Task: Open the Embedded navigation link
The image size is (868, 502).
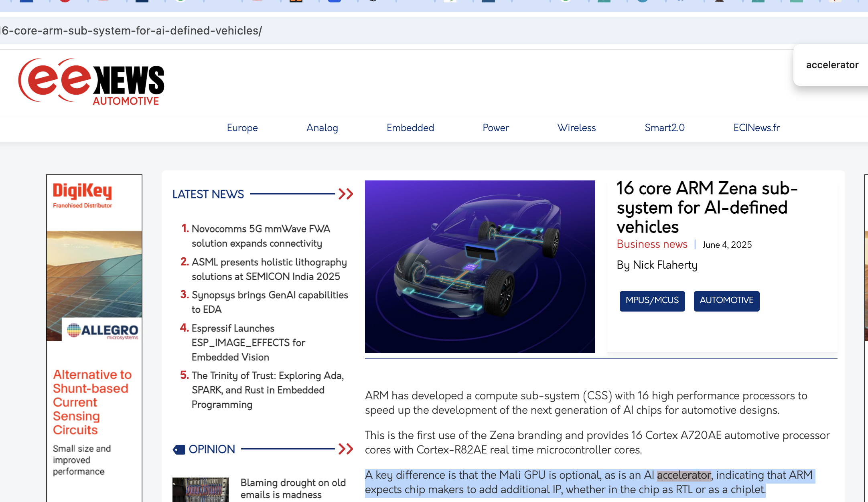Action: pyautogui.click(x=410, y=128)
